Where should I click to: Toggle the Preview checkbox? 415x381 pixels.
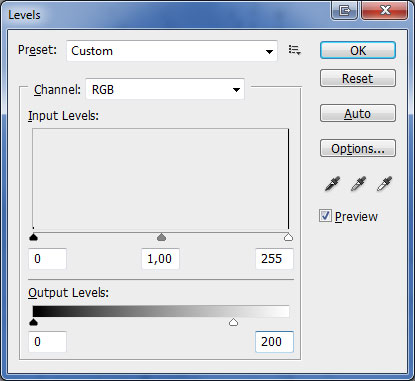point(325,216)
